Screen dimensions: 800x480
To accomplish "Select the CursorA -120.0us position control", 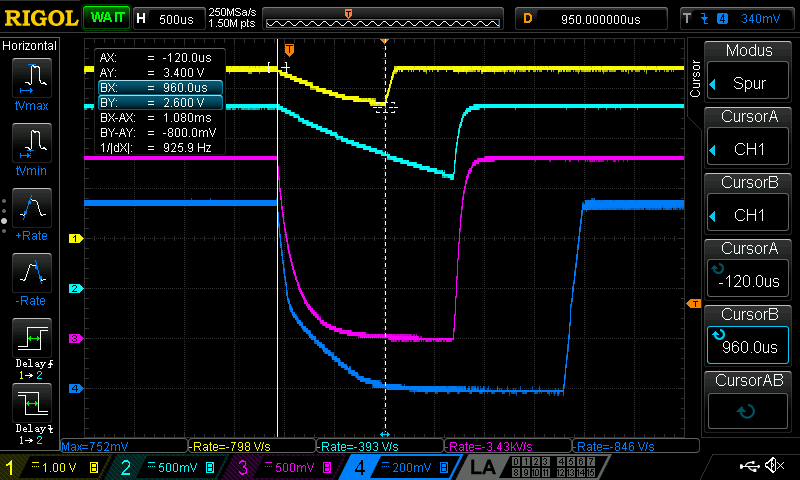I will [x=747, y=269].
